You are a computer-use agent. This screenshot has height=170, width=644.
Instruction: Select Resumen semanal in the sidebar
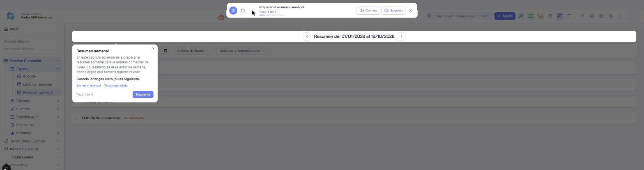[38, 93]
